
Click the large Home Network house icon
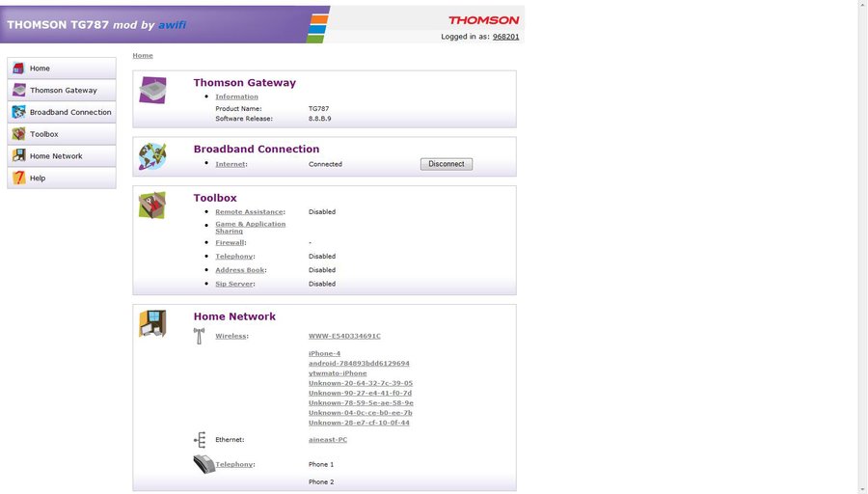pos(152,323)
